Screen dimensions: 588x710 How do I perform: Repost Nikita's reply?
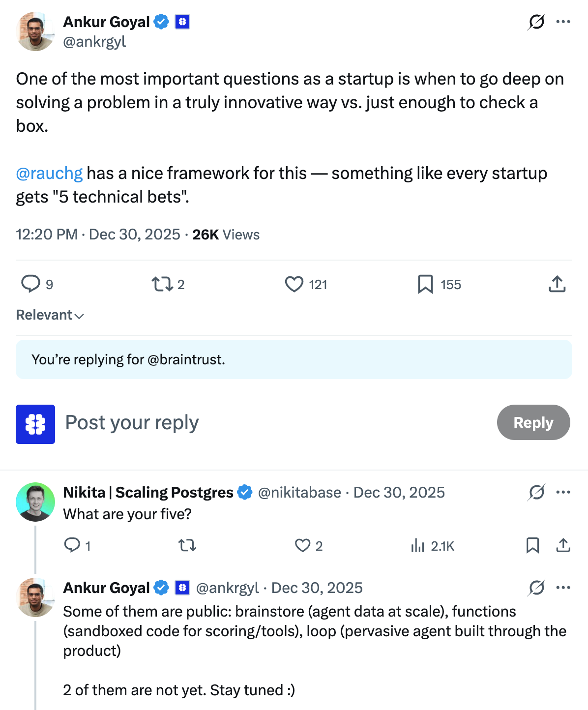[x=187, y=546]
